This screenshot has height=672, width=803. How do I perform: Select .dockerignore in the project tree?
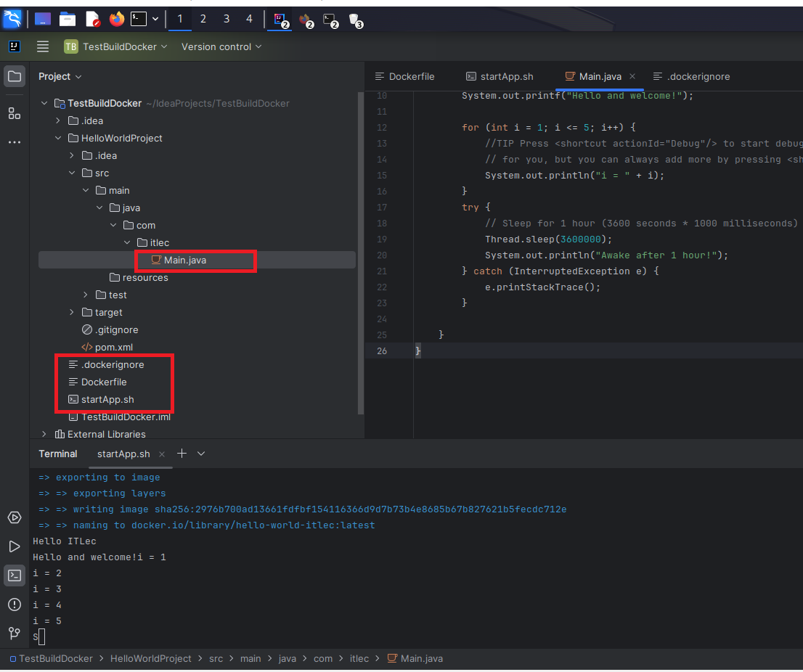107,364
